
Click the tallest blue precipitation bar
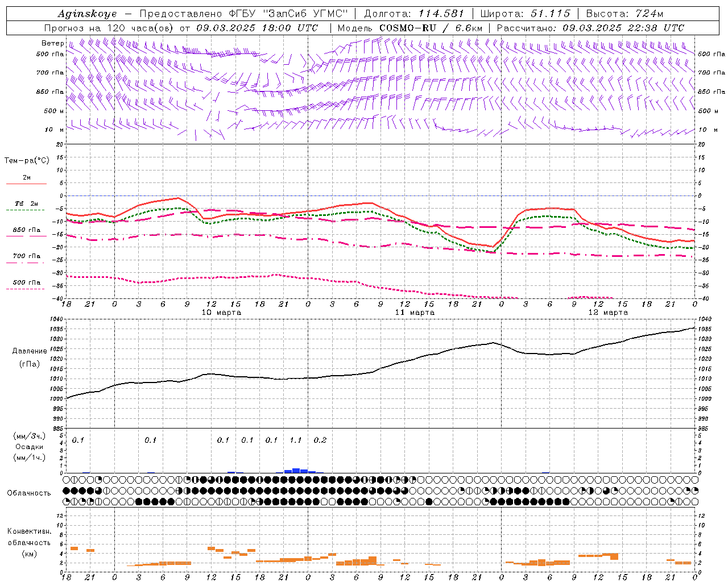pyautogui.click(x=296, y=471)
